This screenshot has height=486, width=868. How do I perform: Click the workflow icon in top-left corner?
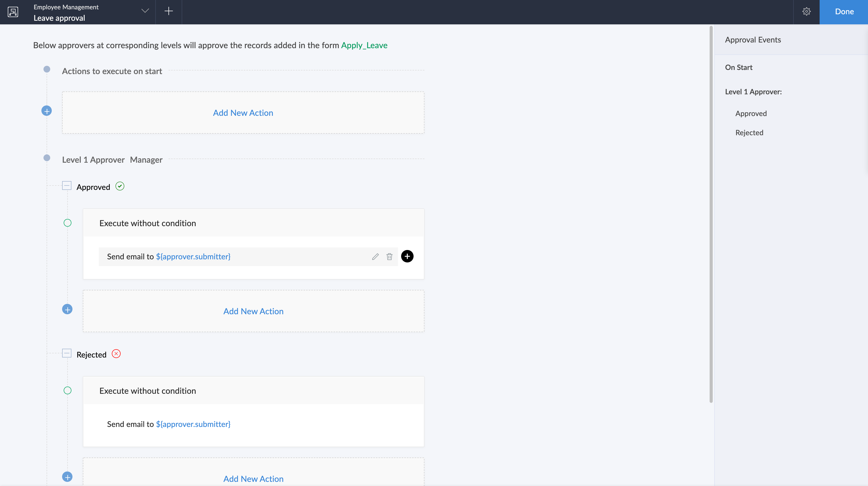point(13,12)
